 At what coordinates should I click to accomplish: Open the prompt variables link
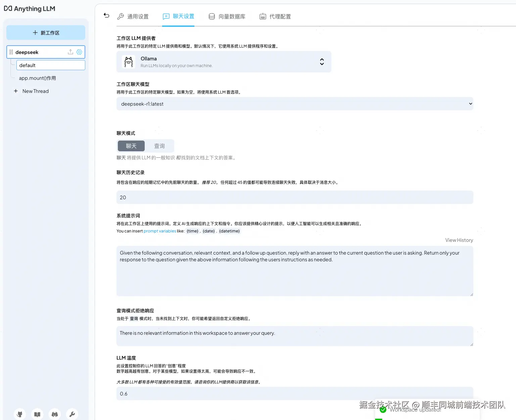(x=160, y=231)
